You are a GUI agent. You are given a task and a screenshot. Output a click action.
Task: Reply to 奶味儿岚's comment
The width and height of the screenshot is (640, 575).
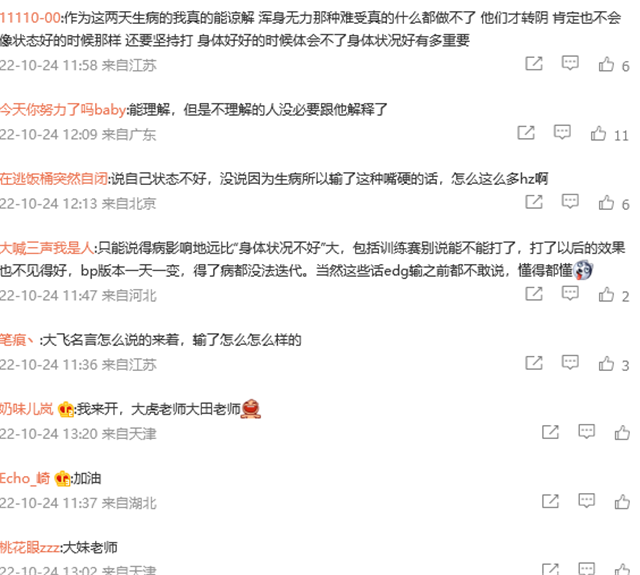[x=587, y=432]
